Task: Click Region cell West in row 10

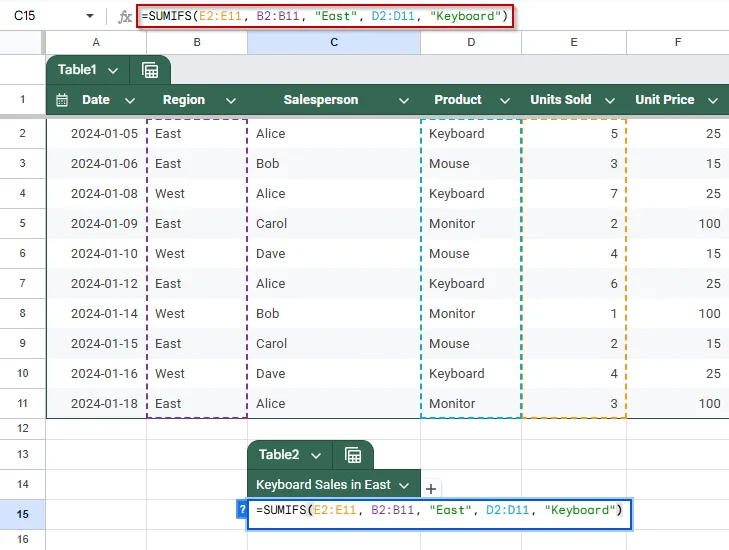Action: point(197,374)
